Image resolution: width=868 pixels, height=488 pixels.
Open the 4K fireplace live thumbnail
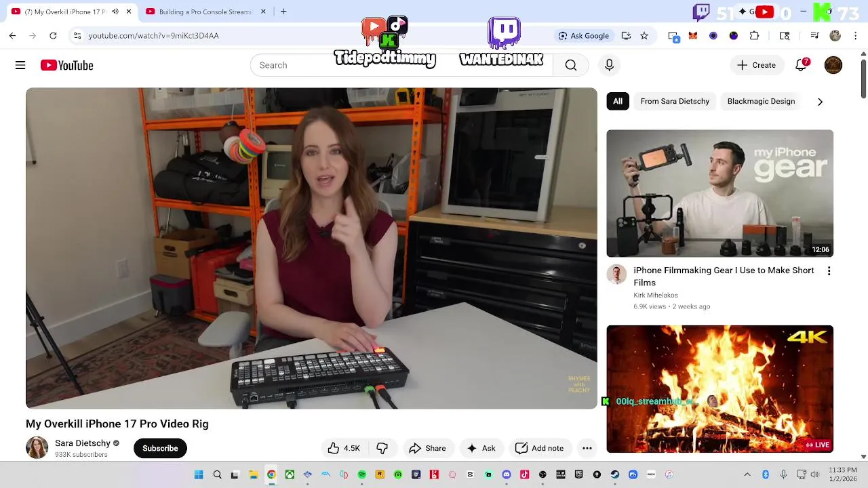click(720, 389)
